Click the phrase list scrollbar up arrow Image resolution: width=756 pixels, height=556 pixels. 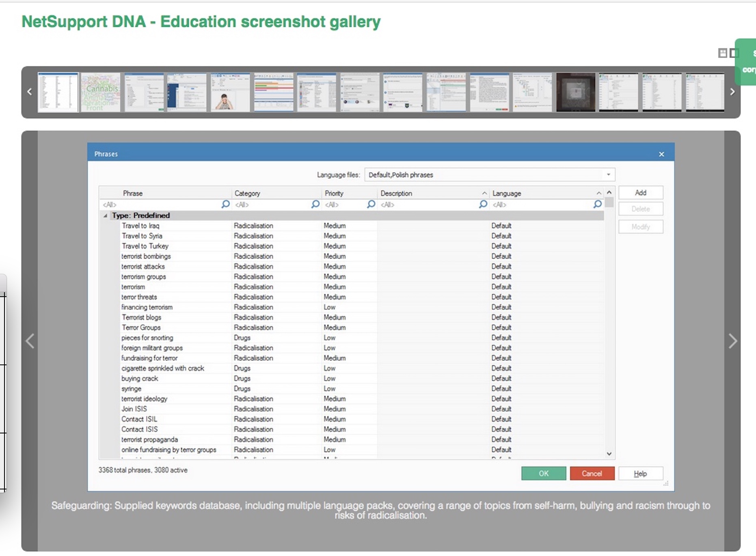point(609,192)
